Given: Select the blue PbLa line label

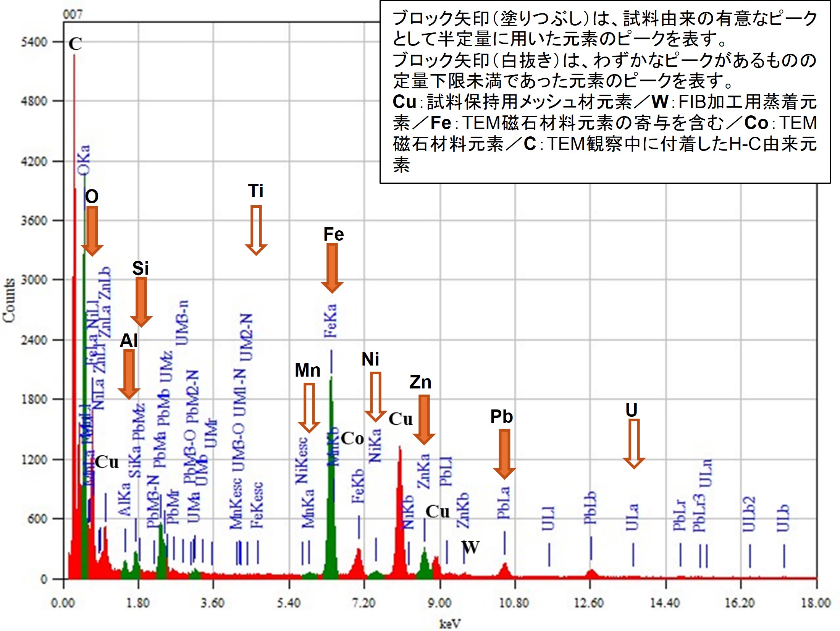Looking at the screenshot, I should pos(503,502).
